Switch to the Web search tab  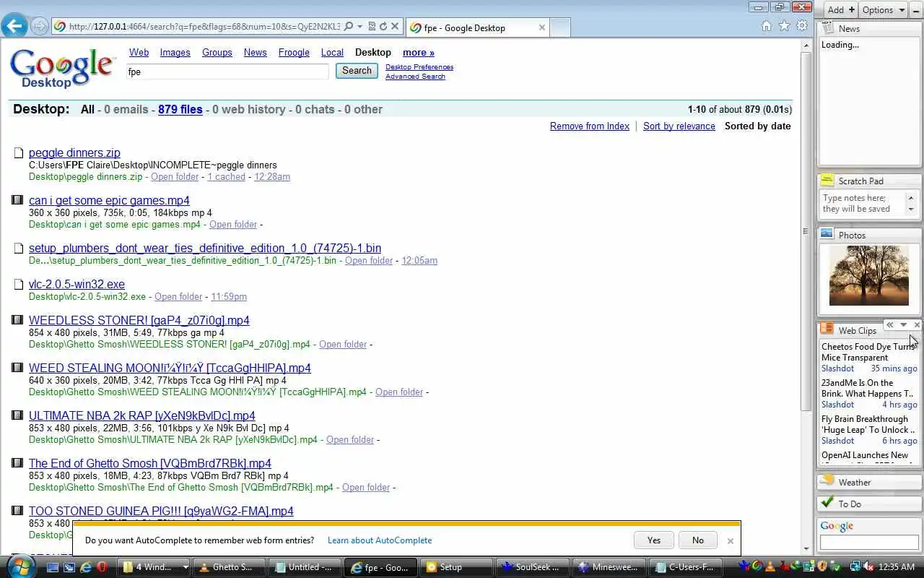tap(139, 52)
